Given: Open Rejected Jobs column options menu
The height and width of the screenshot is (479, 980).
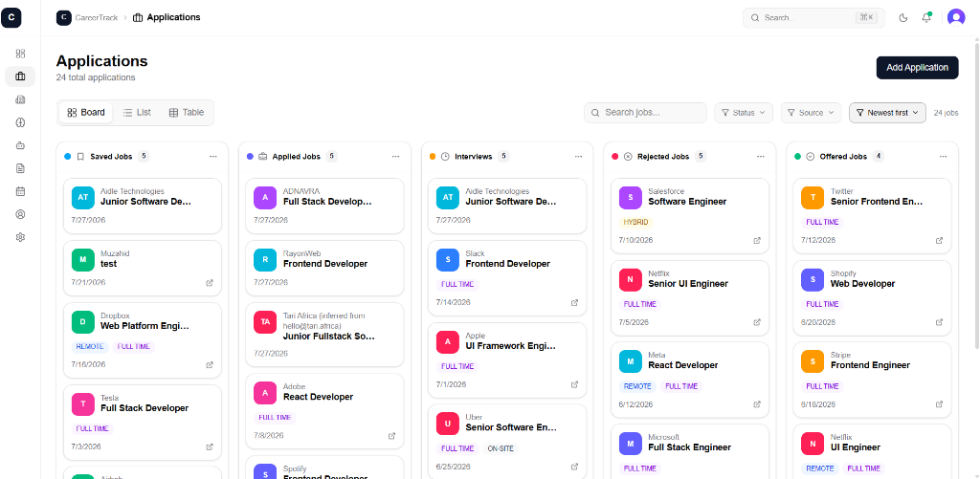Looking at the screenshot, I should coord(761,157).
